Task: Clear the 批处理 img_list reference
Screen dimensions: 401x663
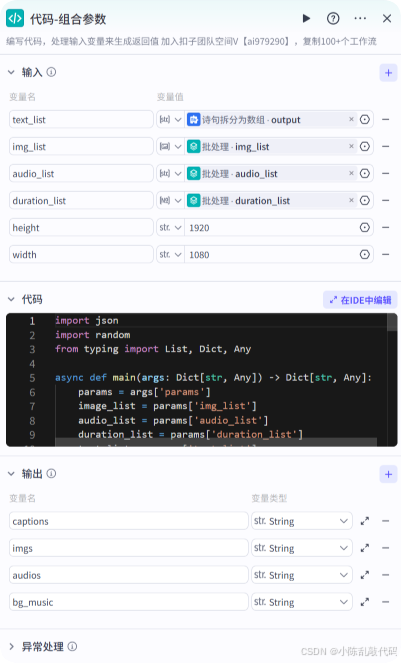Action: point(351,146)
